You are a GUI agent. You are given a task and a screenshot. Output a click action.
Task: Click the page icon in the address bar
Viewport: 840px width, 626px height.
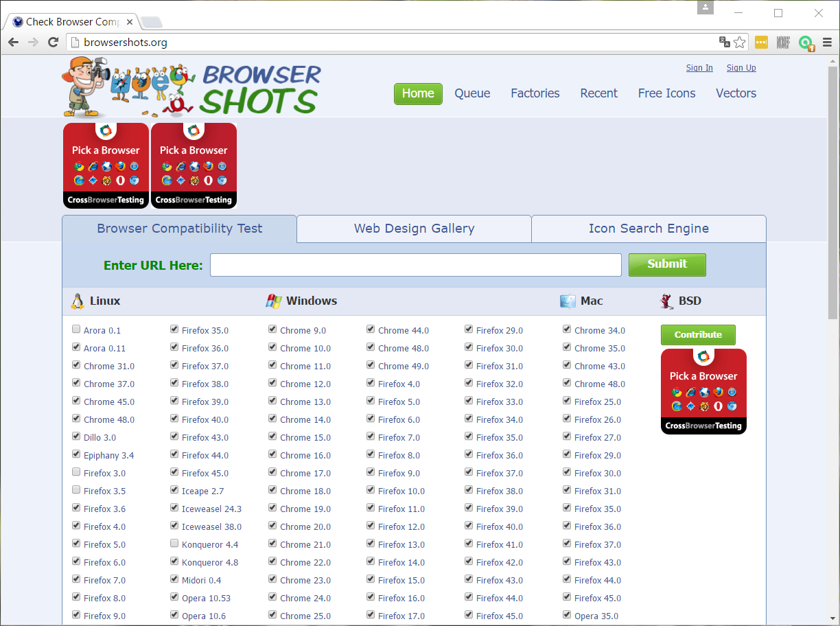[75, 43]
